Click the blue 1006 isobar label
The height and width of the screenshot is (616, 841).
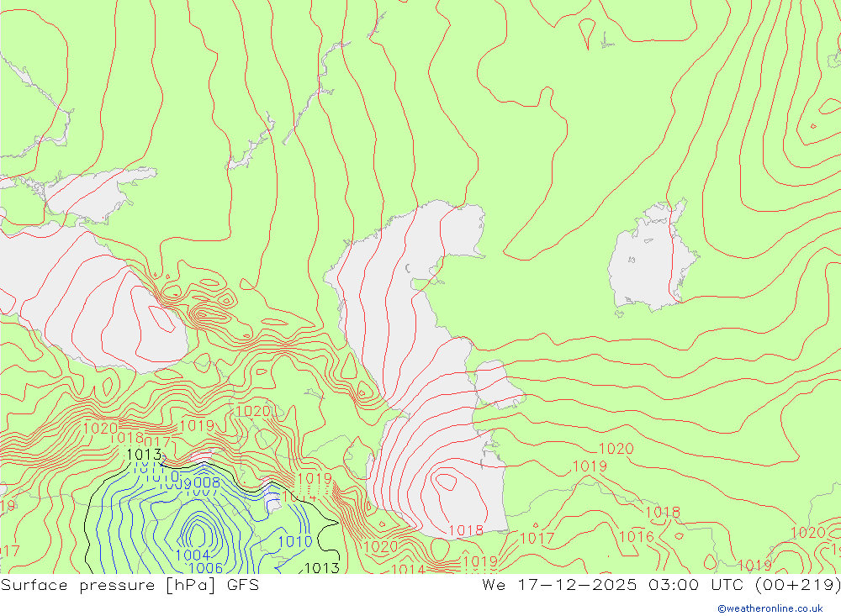(206, 568)
